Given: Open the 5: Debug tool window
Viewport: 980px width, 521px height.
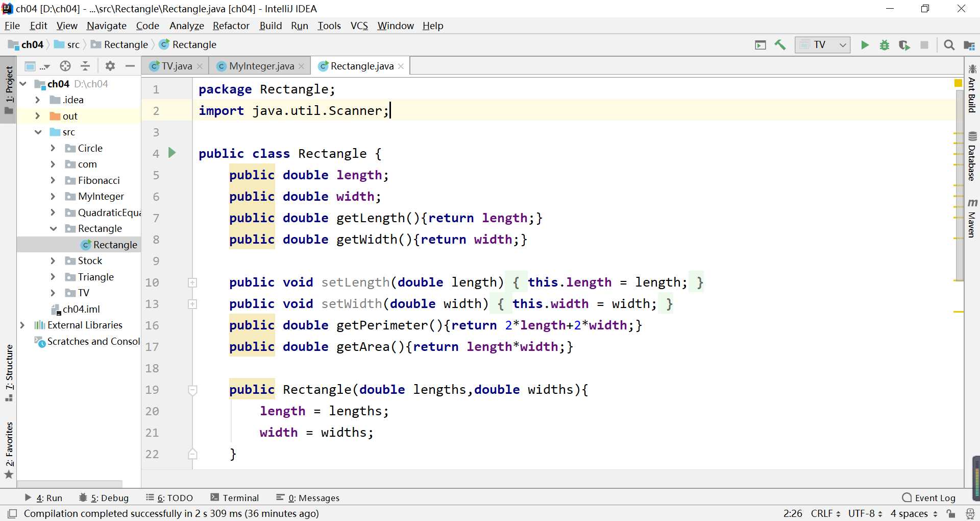Looking at the screenshot, I should [104, 498].
